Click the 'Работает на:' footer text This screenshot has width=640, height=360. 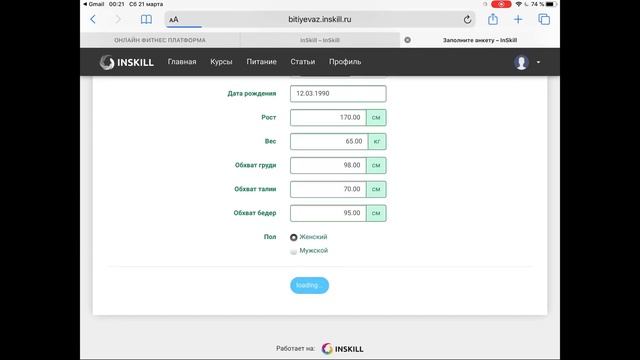pos(296,349)
